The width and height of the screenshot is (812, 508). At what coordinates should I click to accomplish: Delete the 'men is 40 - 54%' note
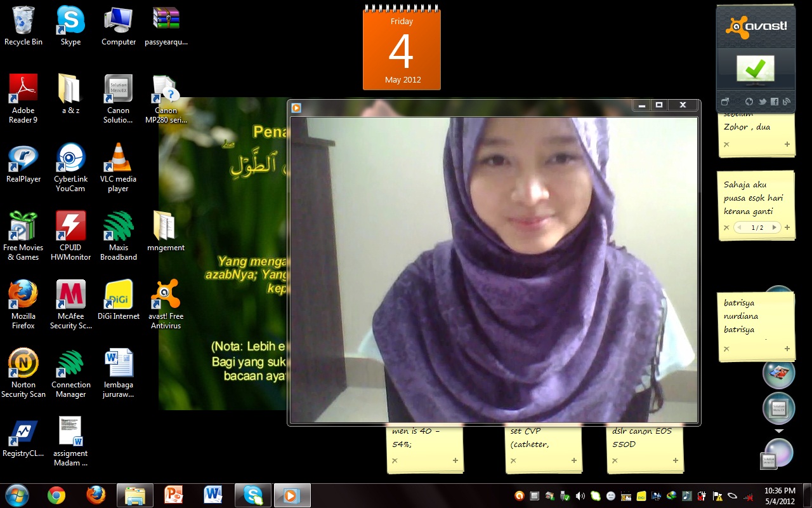pyautogui.click(x=395, y=460)
